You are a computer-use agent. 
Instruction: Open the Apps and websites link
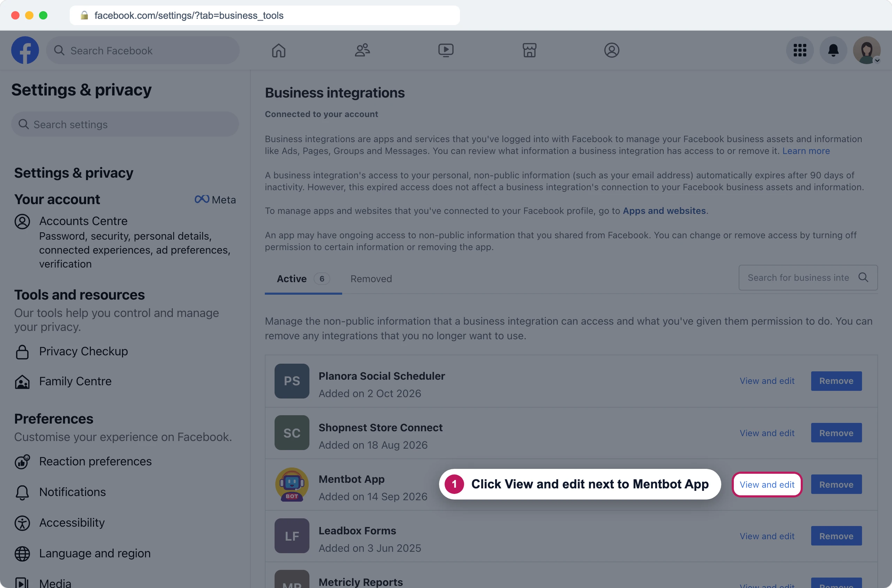[x=664, y=211]
